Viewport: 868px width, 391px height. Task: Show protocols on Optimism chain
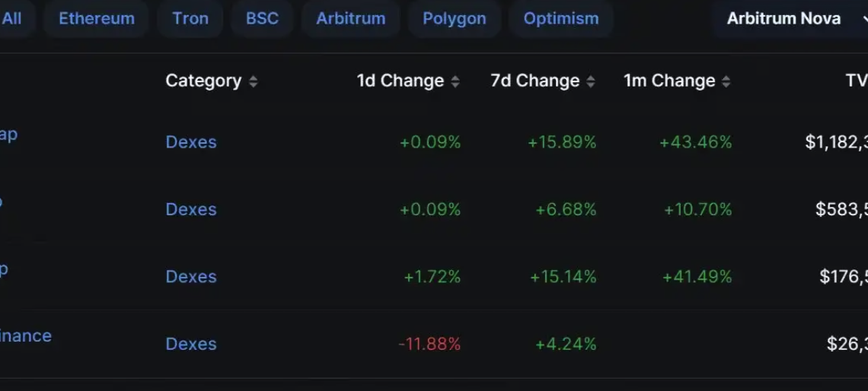click(560, 18)
